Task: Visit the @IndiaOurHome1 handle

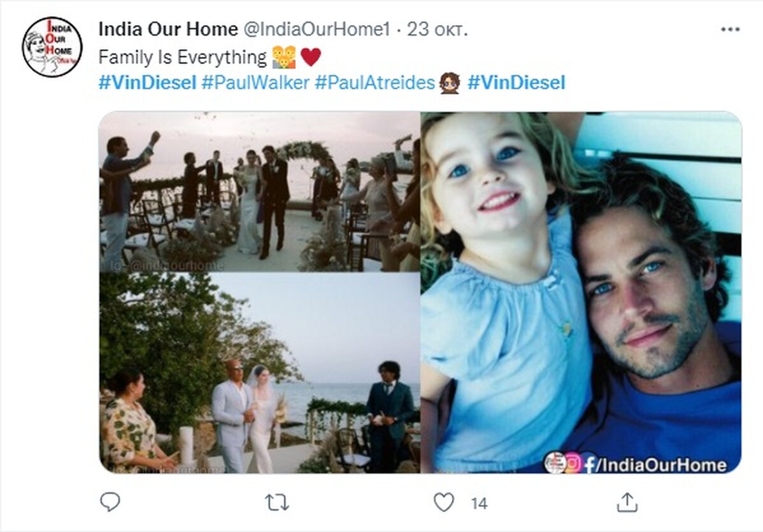Action: [317, 29]
